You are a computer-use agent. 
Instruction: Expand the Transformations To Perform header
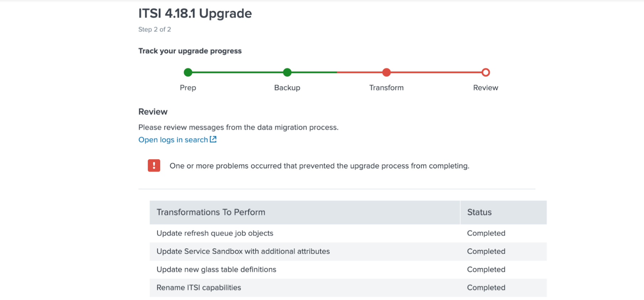[211, 212]
